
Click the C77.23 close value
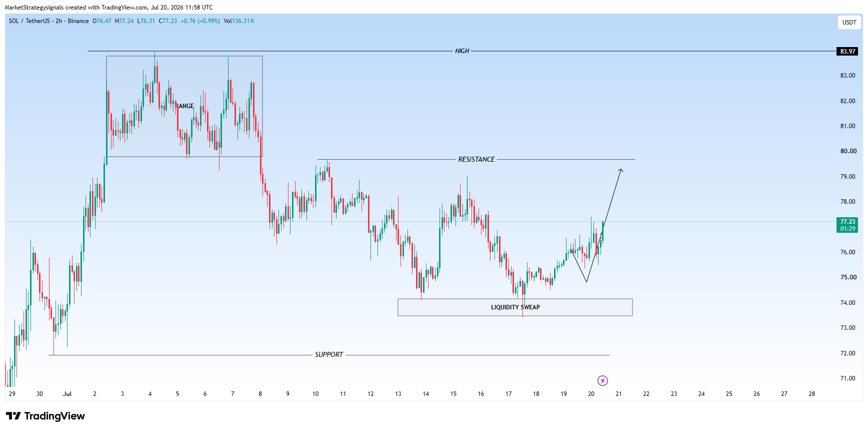(168, 21)
